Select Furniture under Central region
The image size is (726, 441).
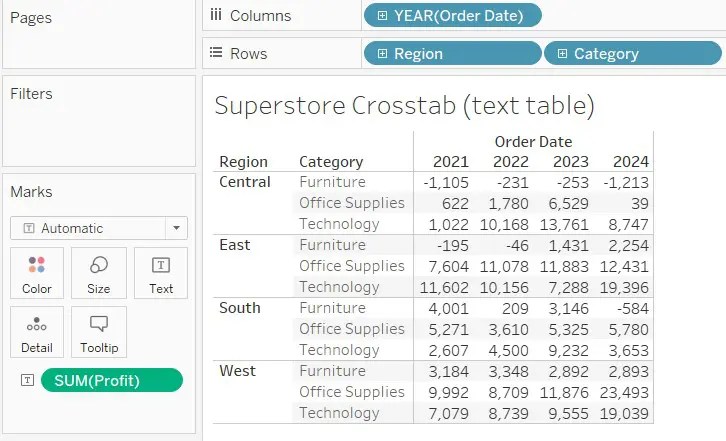pos(332,182)
